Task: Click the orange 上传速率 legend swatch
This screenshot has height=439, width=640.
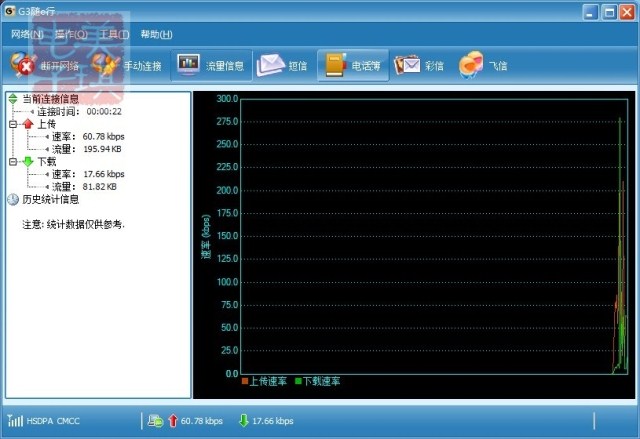Action: point(245,381)
